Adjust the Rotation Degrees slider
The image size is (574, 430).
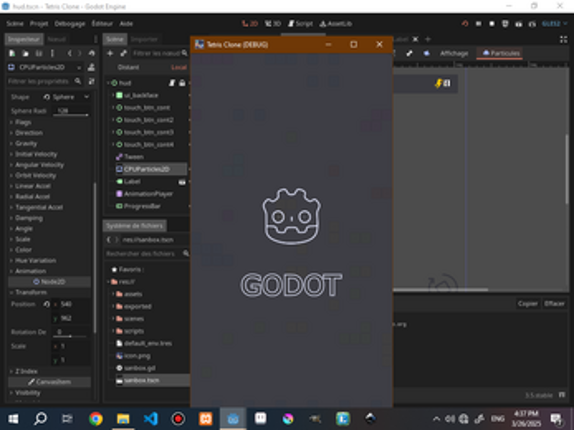tap(70, 332)
